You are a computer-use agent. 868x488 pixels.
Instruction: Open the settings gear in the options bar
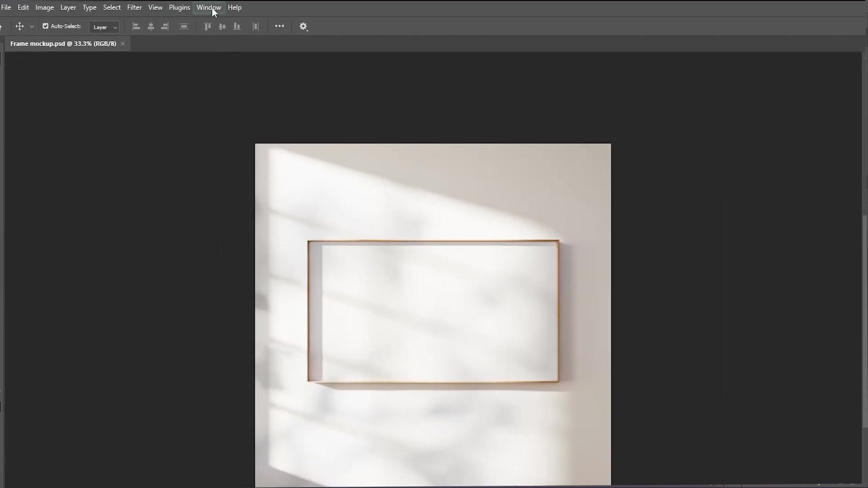(304, 26)
